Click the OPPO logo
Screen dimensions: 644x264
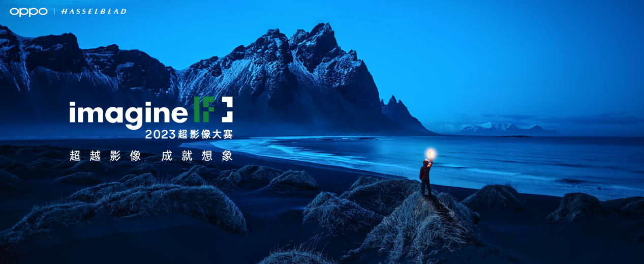[x=28, y=11]
